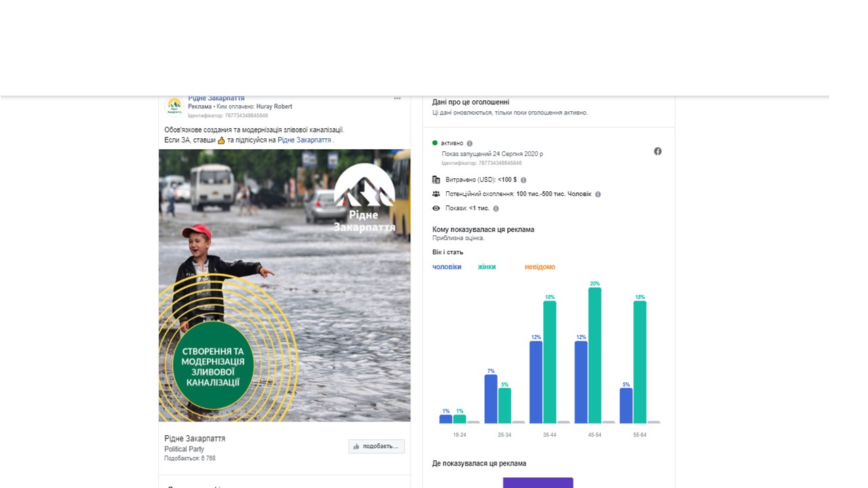Open the three-dot menu on the ad post

397,99
